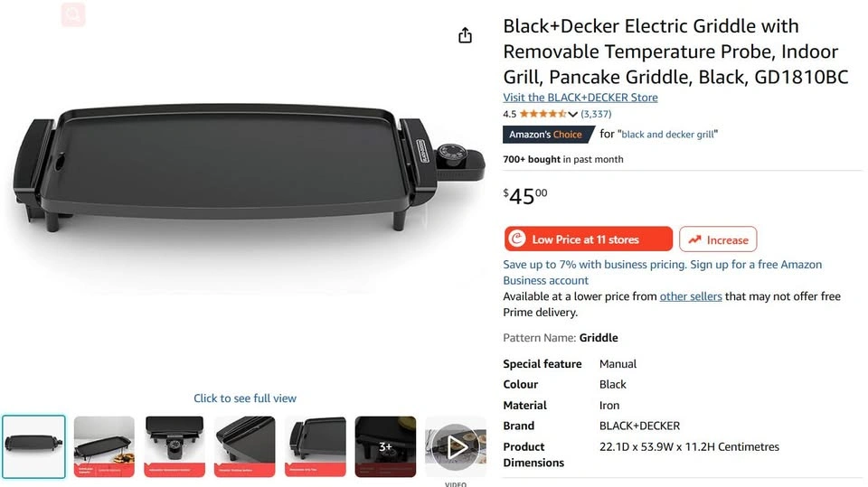Visit the BLACK+DECKER Store link

click(580, 98)
